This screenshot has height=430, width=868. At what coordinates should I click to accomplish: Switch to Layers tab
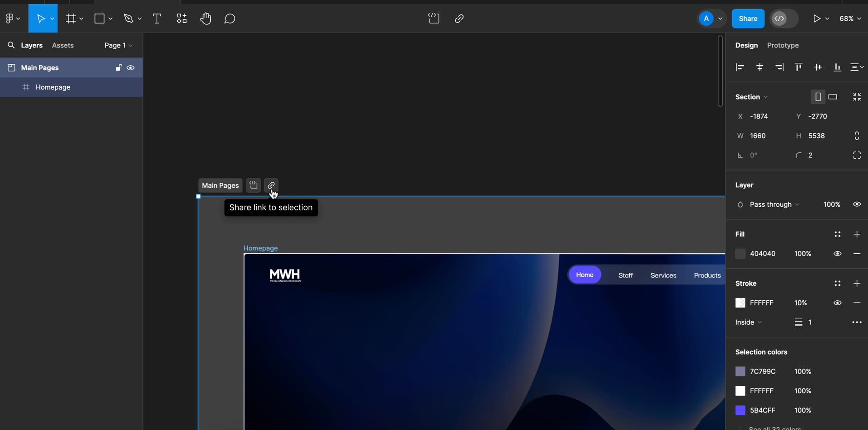(x=32, y=45)
